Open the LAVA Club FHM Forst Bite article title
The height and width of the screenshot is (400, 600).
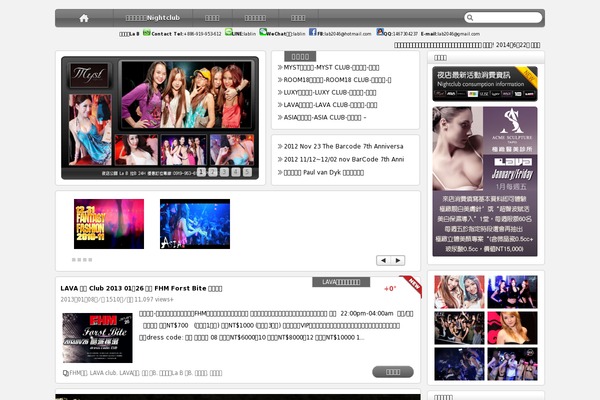(x=141, y=289)
